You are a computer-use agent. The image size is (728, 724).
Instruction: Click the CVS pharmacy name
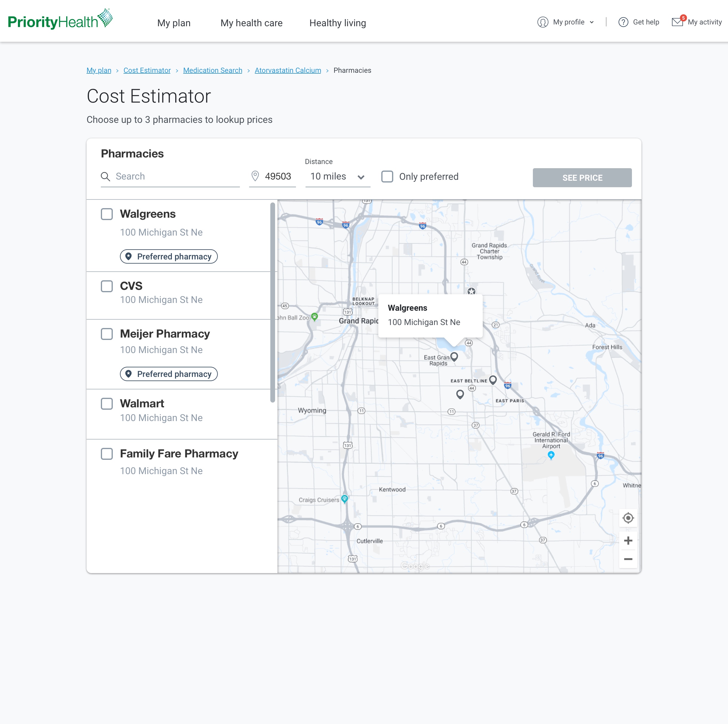click(x=131, y=286)
